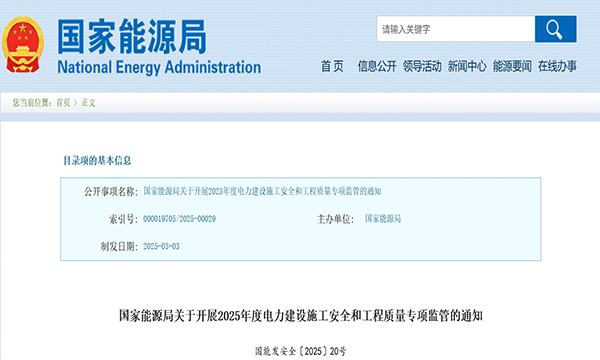Screen dimensions: 600x360
Task: Click the 制发日期 label
Action: (119, 247)
